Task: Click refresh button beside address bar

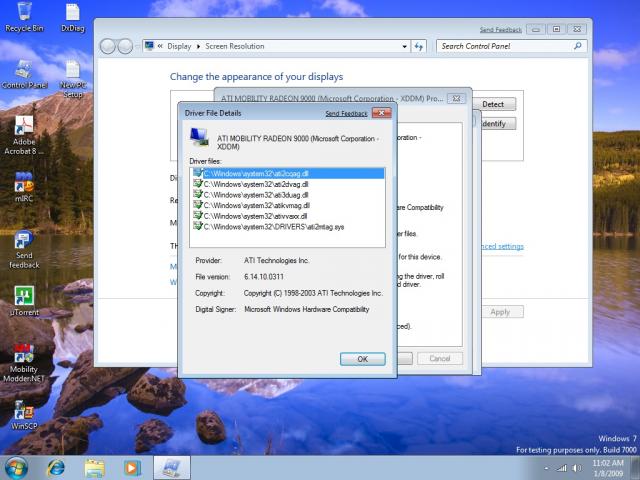Action: 419,46
